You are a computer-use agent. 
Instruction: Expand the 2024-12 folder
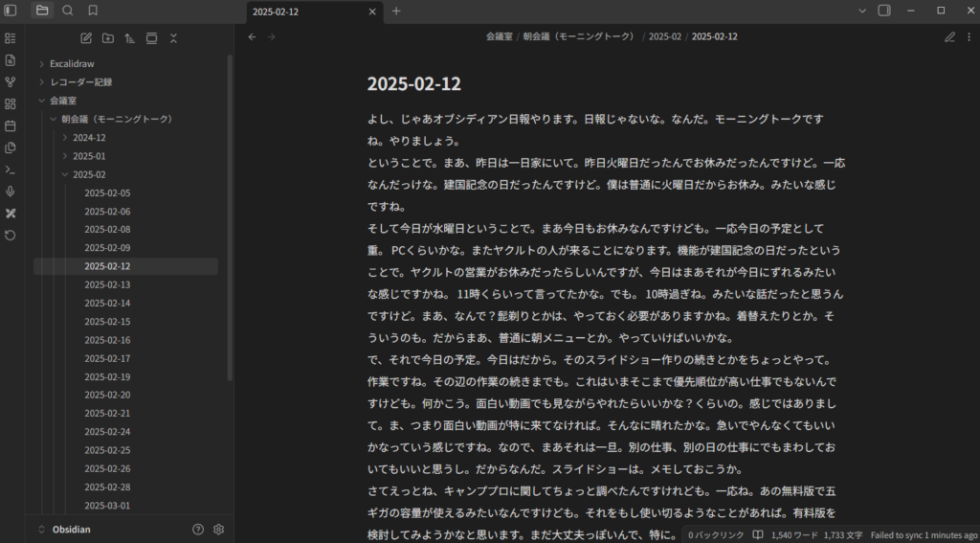(65, 138)
